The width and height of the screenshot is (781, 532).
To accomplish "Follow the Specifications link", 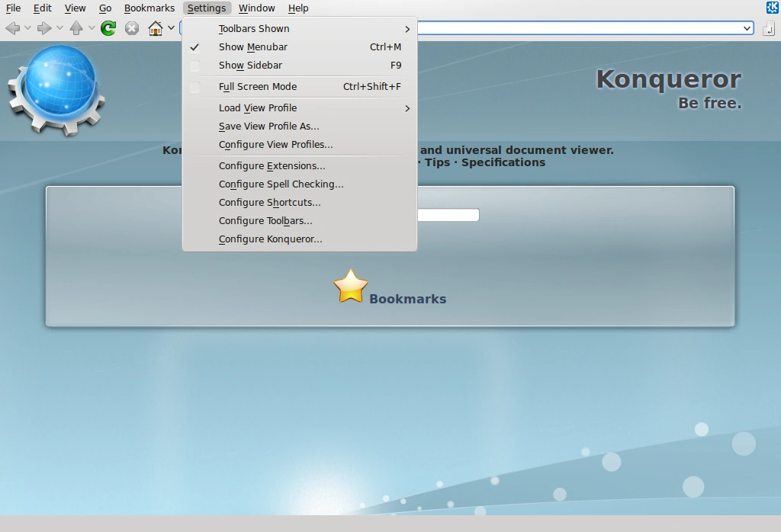I will point(503,162).
